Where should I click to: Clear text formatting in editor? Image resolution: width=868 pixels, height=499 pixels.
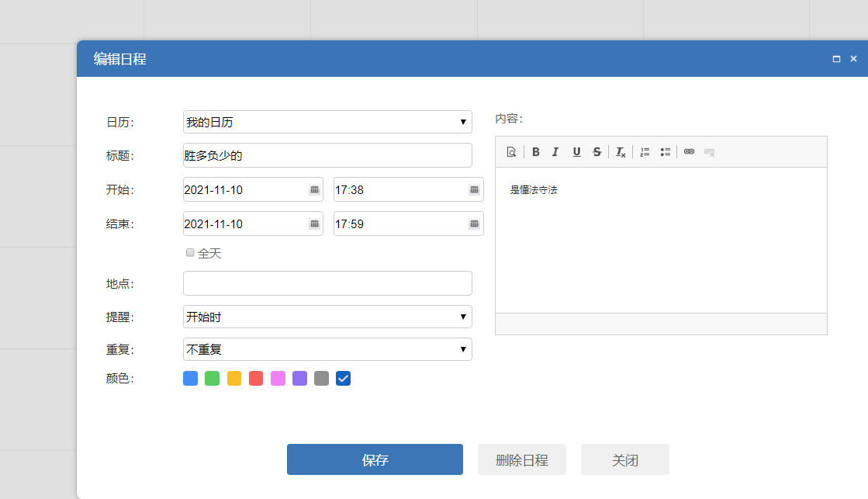[621, 152]
